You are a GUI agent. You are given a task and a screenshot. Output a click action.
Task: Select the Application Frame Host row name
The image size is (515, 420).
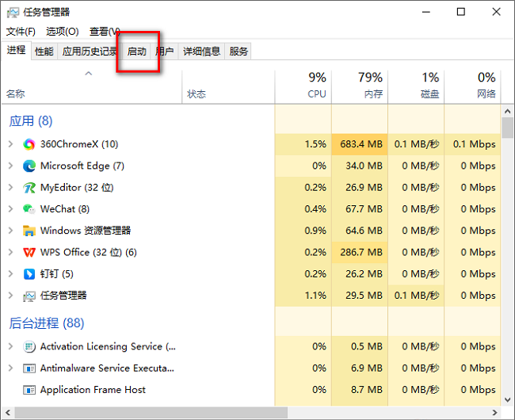(x=93, y=390)
